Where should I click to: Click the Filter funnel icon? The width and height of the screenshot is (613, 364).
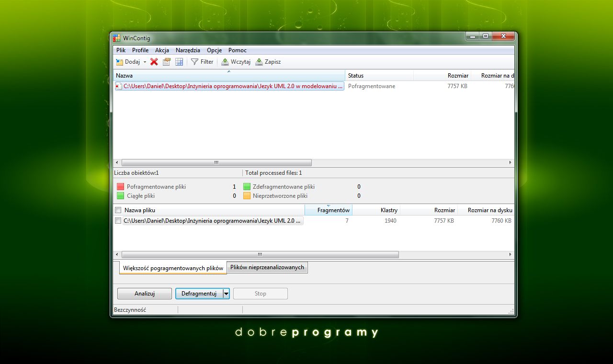coord(194,62)
